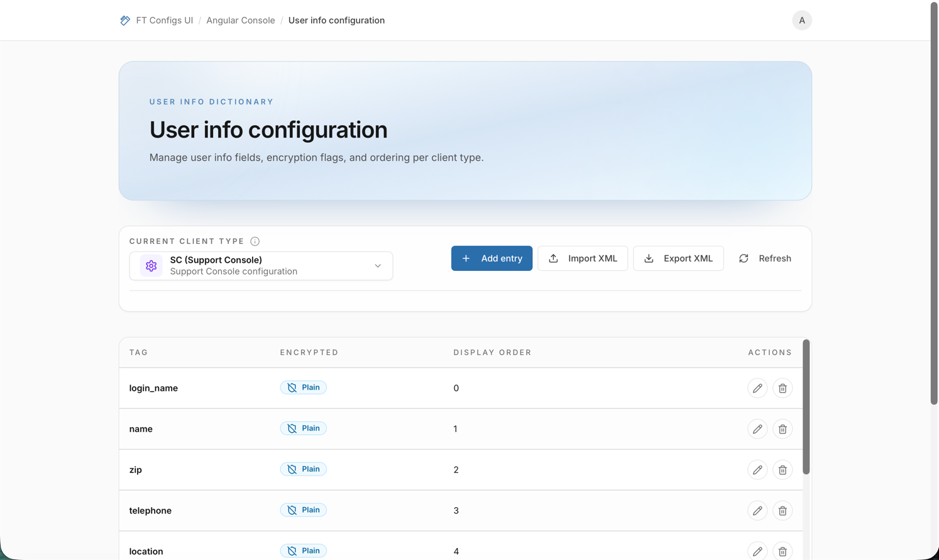Click the Plain badge for name
This screenshot has height=560, width=939.
[x=303, y=429]
